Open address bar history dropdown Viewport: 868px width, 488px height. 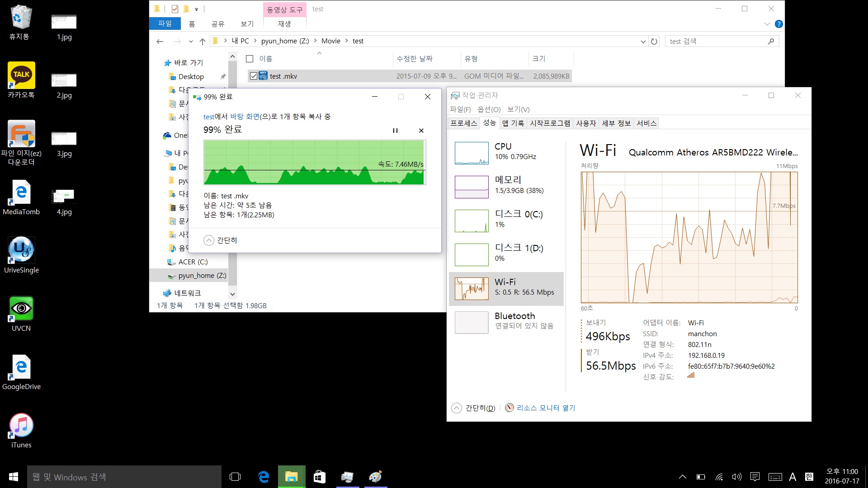tap(643, 42)
